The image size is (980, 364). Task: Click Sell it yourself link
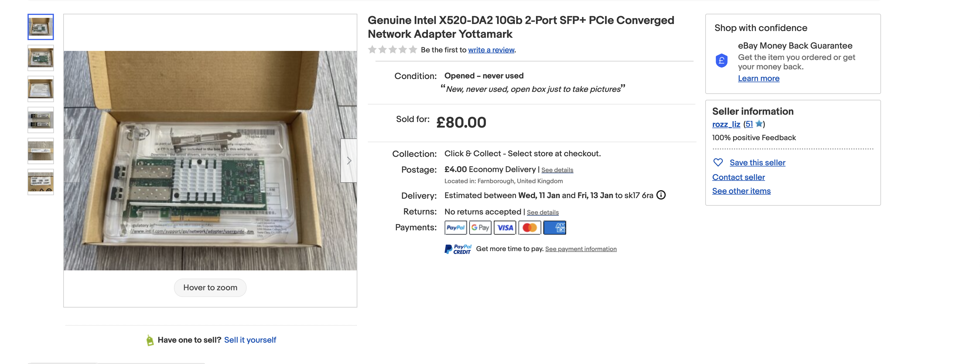coord(250,340)
